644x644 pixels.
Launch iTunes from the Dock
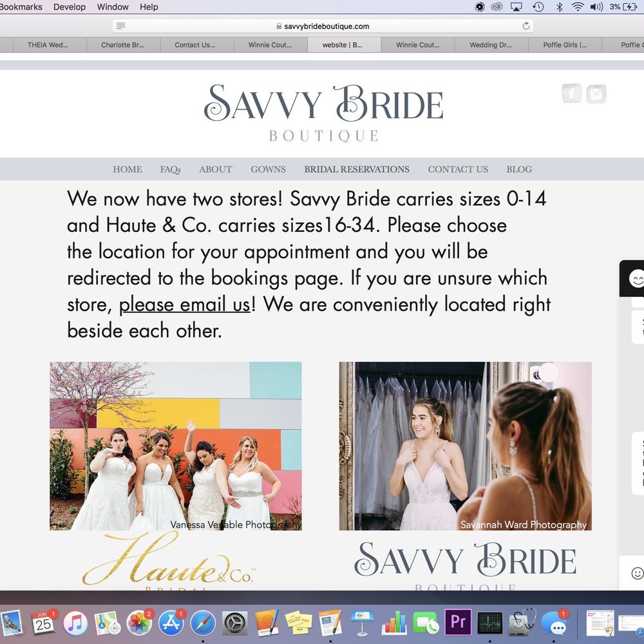75,623
